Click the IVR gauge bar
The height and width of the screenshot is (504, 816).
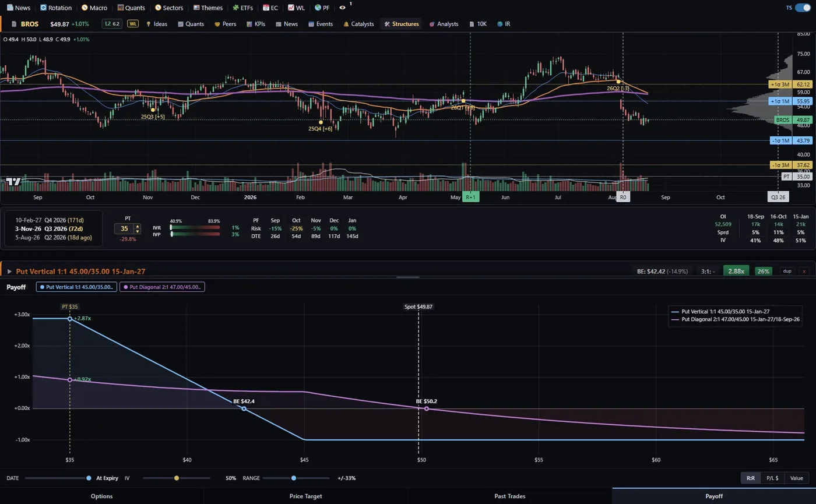[195, 227]
